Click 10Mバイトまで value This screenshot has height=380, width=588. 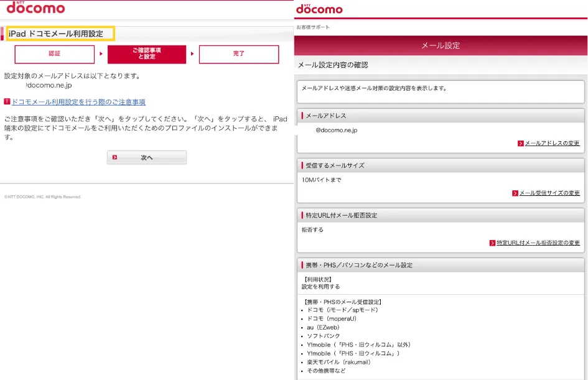(x=321, y=180)
